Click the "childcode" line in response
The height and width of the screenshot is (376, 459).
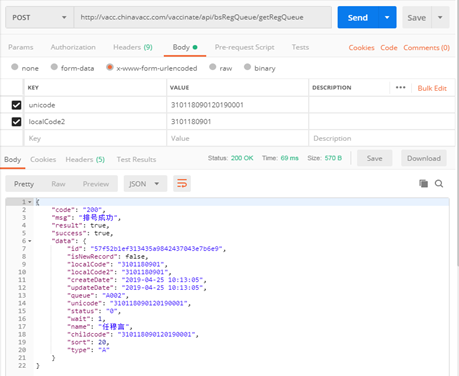(x=133, y=334)
